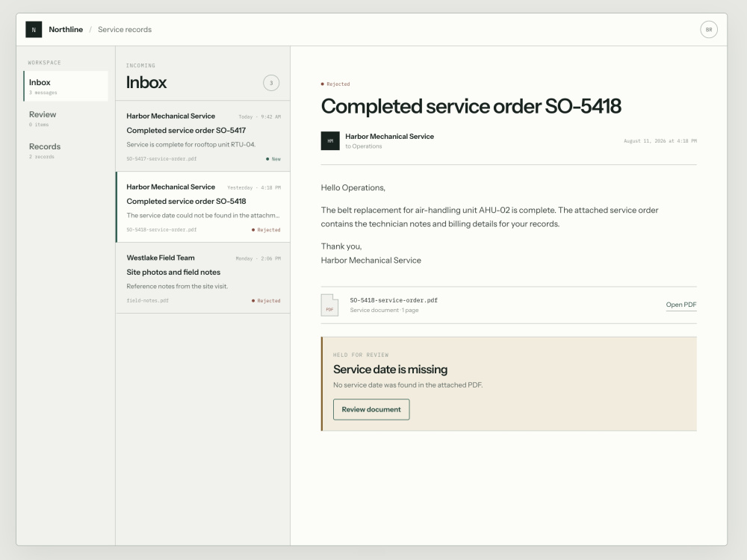Click the New status tag on SO-5417
The height and width of the screenshot is (560, 747).
(273, 159)
